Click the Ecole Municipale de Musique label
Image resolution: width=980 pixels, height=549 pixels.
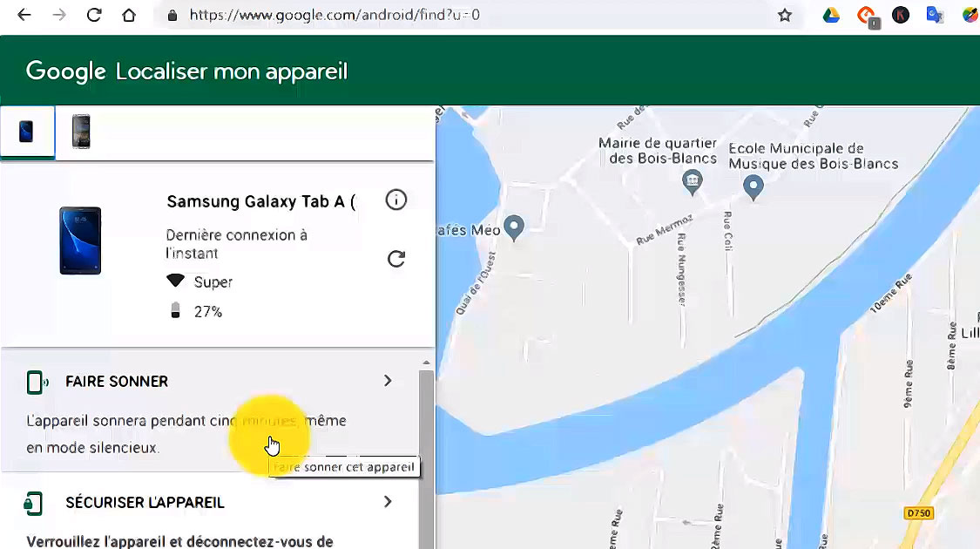813,156
